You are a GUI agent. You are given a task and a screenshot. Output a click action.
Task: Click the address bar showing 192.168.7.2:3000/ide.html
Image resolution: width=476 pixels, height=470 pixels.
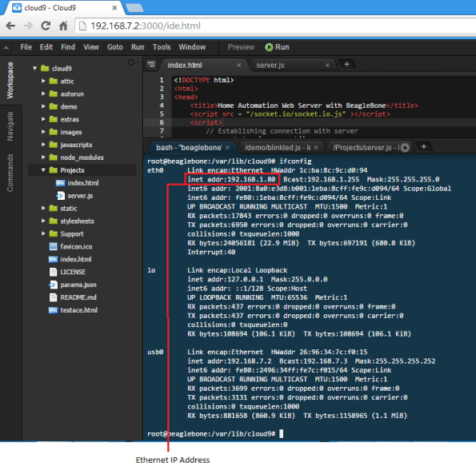[x=275, y=26]
